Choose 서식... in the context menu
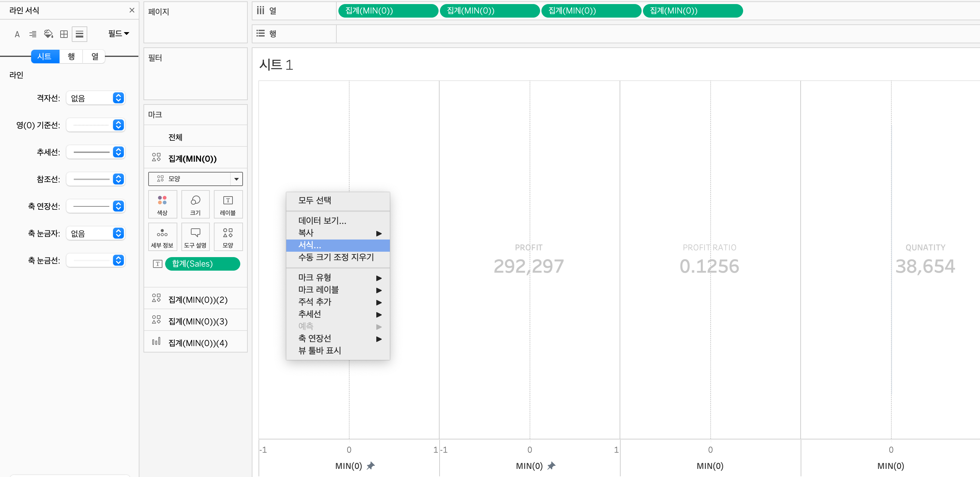This screenshot has width=980, height=477. pos(310,245)
